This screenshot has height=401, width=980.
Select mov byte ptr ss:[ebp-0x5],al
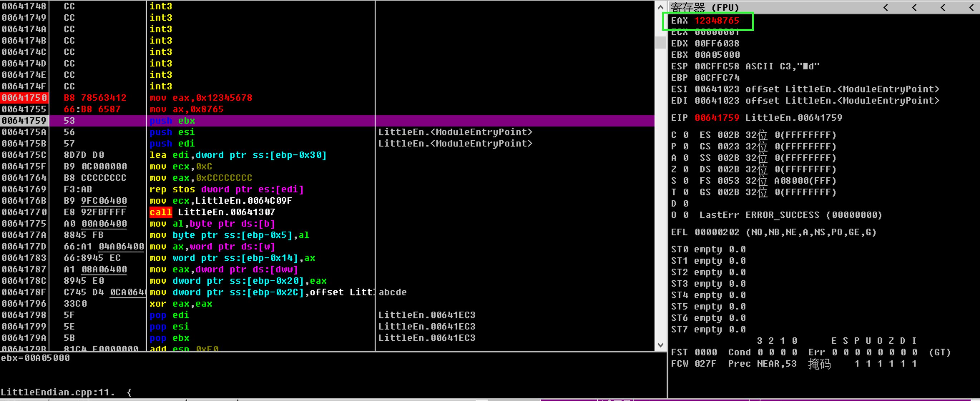(x=229, y=235)
